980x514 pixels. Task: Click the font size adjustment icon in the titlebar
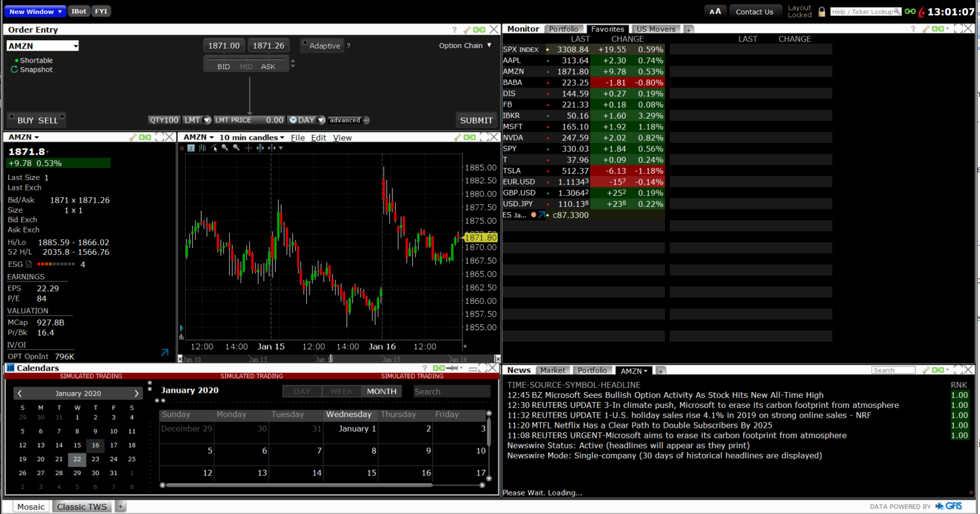[715, 11]
